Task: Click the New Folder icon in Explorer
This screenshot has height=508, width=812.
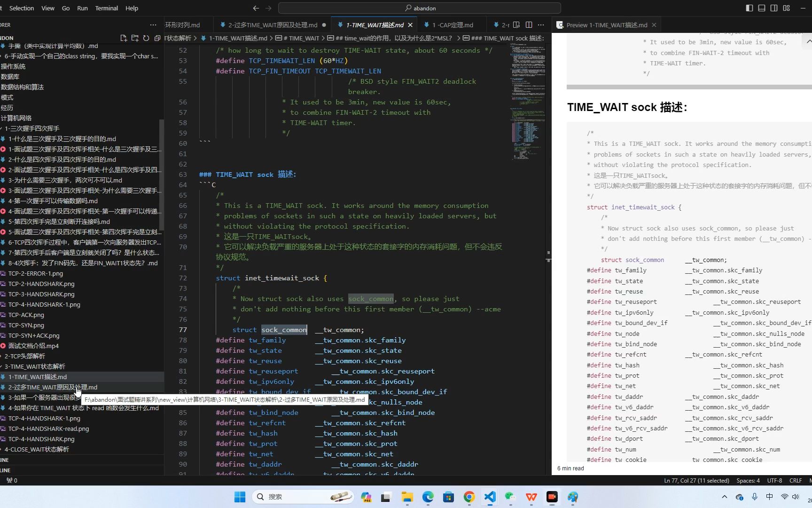Action: pos(135,38)
